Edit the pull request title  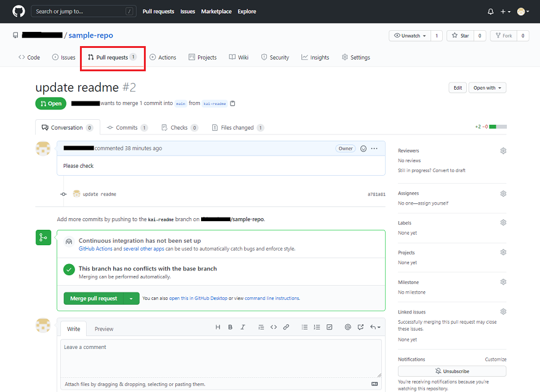tap(458, 88)
